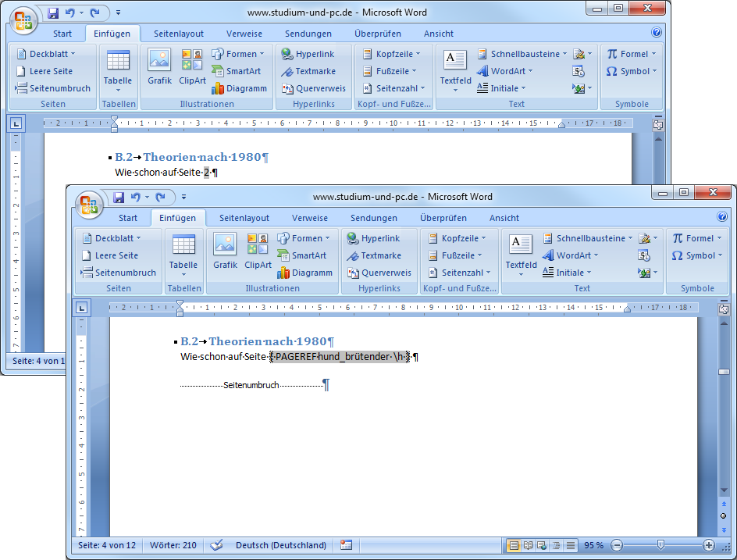
Task: Click Office button in front Word window
Action: [89, 205]
